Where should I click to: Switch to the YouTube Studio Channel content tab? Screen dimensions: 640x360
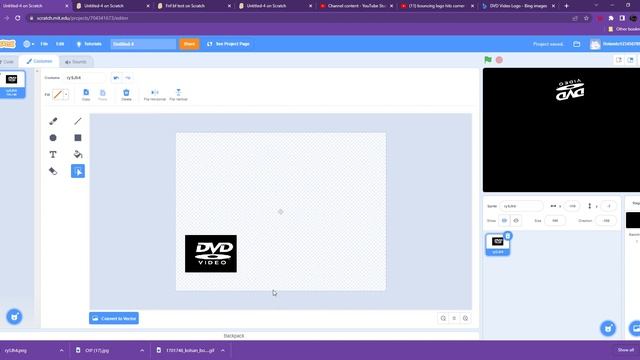coord(356,6)
